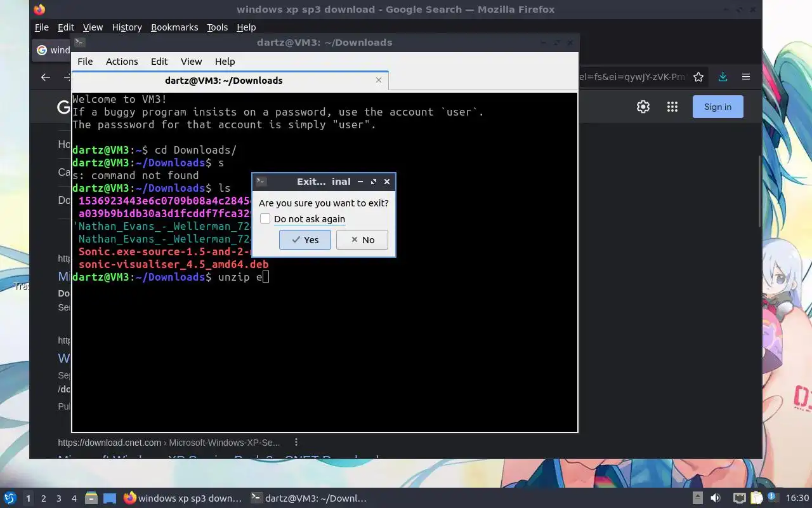Switch to workspace 3
Screen dimensions: 812x508
pyautogui.click(x=59, y=498)
